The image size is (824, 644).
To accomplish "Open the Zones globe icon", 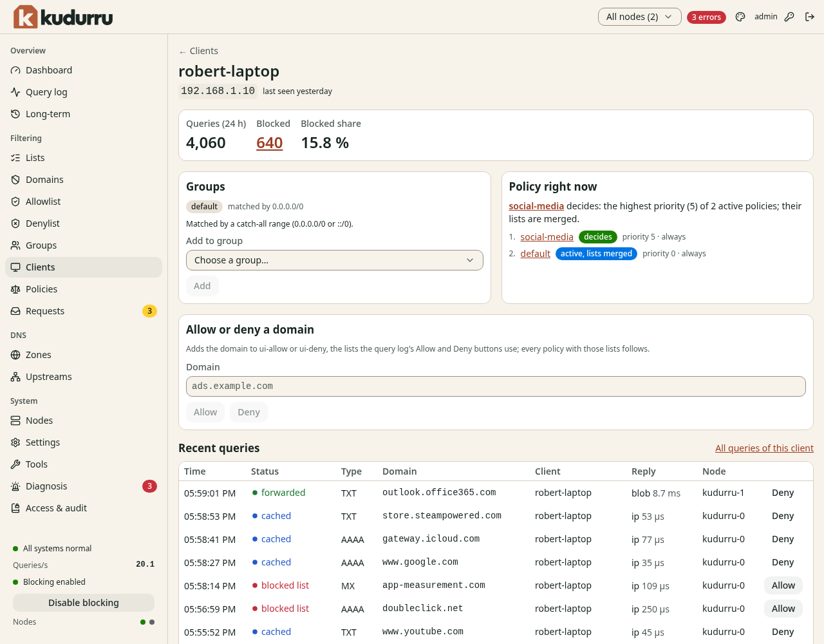I will (x=15, y=355).
